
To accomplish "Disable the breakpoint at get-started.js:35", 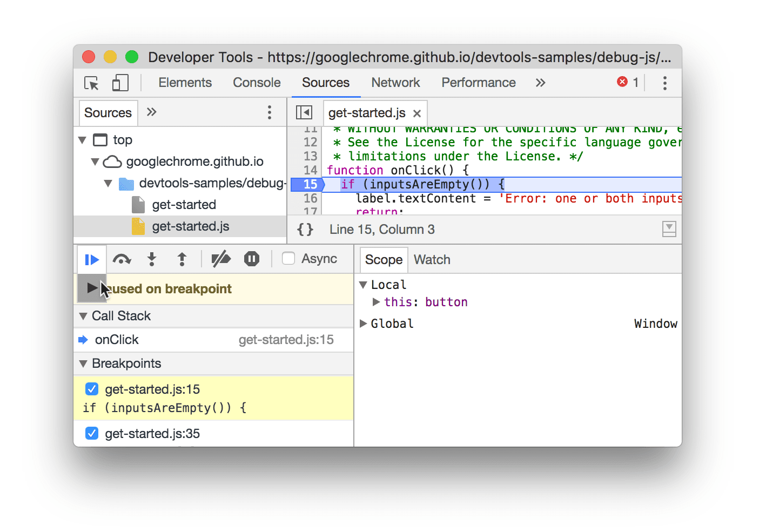I will 92,433.
